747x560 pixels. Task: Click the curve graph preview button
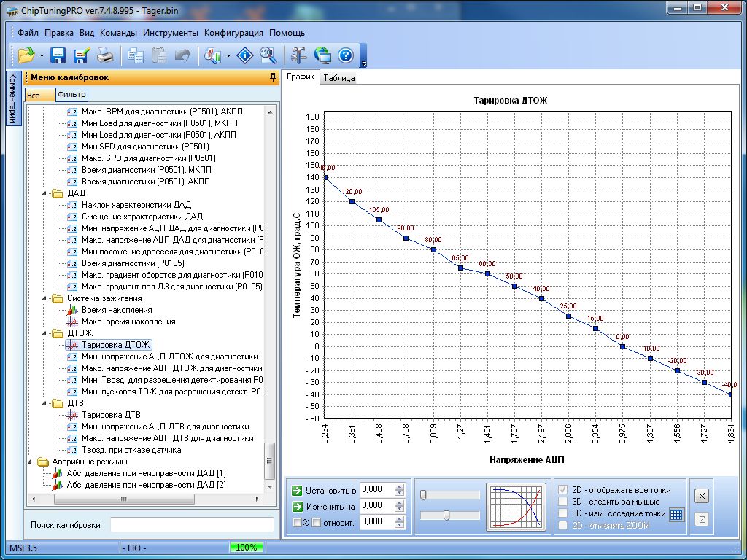[516, 505]
